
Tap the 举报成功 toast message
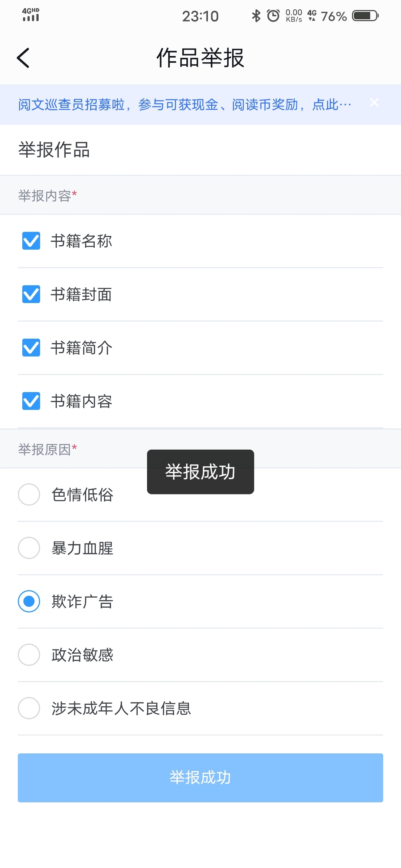[x=200, y=472]
